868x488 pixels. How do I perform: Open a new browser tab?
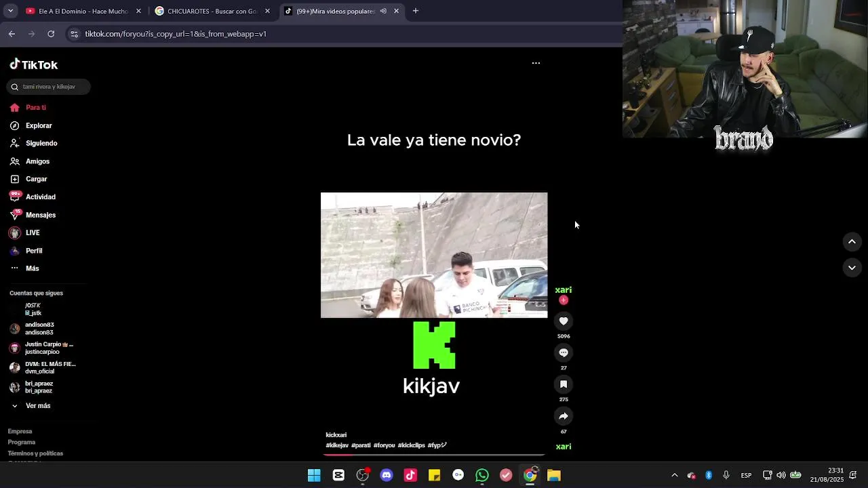tap(416, 11)
